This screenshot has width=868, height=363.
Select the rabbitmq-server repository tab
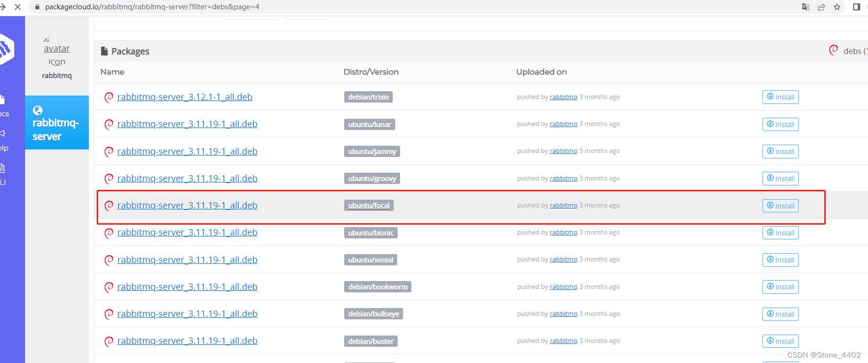point(57,123)
